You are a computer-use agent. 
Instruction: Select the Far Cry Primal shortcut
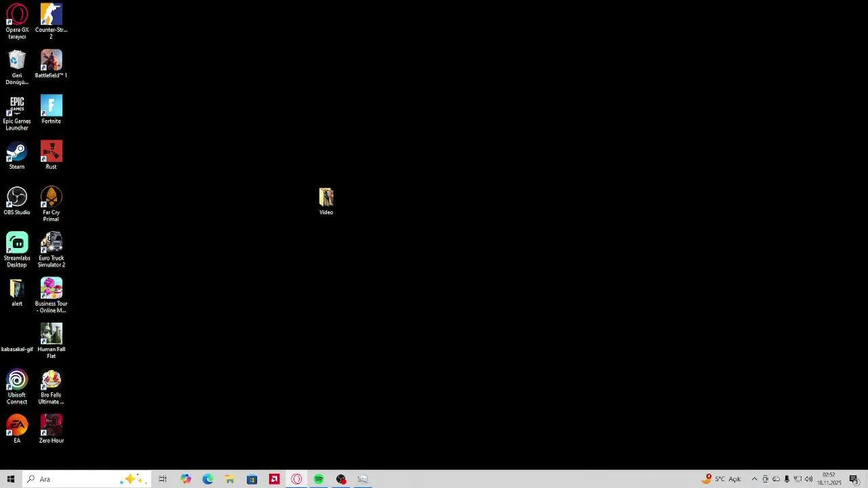tap(51, 205)
